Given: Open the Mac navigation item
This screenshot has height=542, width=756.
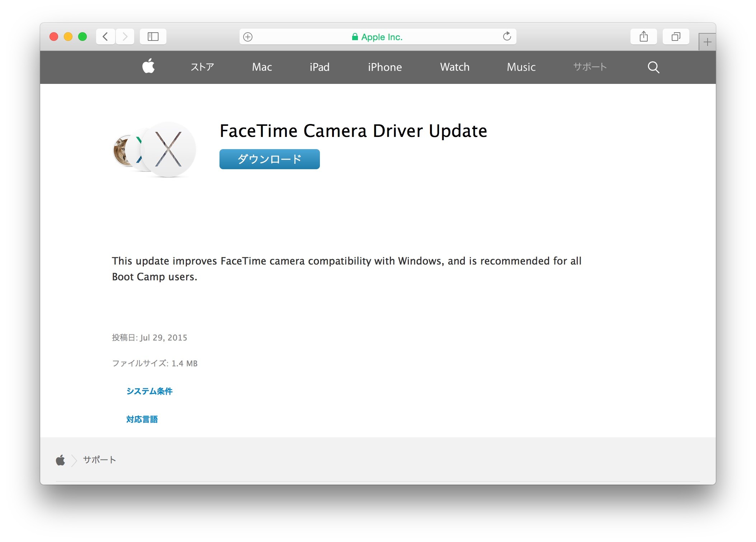Looking at the screenshot, I should click(x=262, y=67).
